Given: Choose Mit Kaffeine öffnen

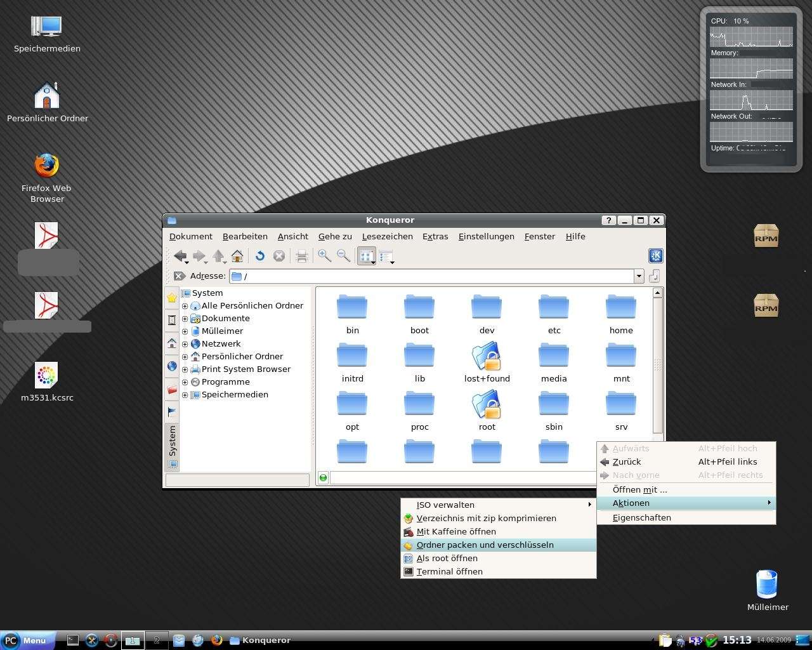Looking at the screenshot, I should (x=499, y=532).
